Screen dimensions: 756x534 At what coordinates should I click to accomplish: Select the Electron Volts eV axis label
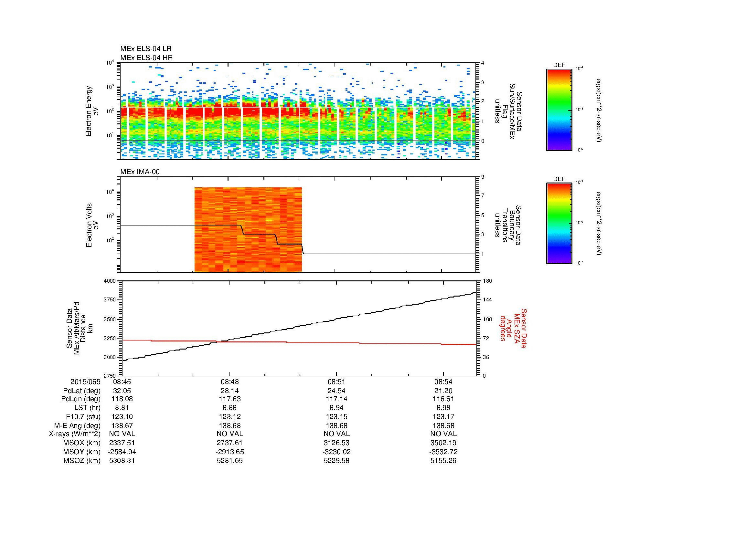coord(92,225)
